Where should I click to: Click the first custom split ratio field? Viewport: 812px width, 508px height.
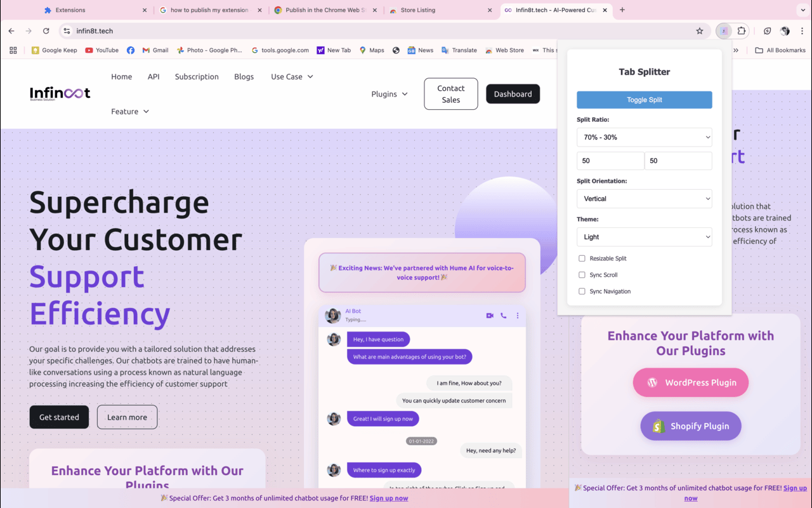pyautogui.click(x=610, y=161)
